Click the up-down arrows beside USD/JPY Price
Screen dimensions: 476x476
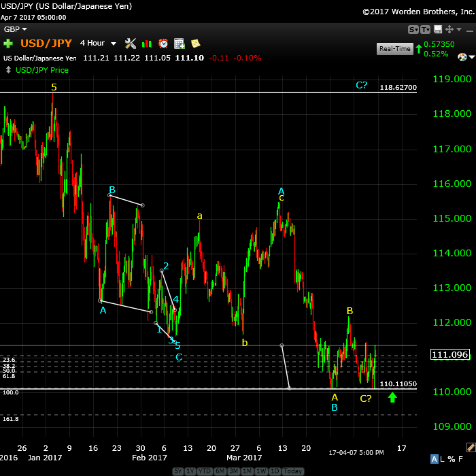[8, 70]
